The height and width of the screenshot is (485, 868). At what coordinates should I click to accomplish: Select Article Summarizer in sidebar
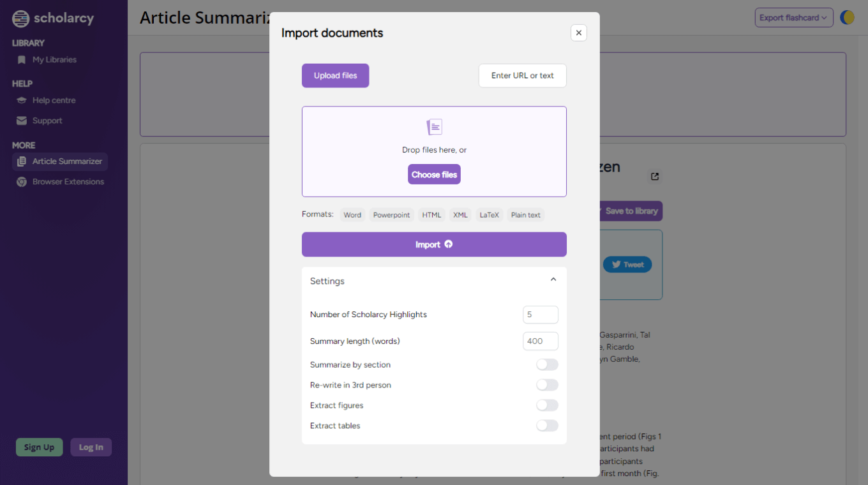[60, 161]
